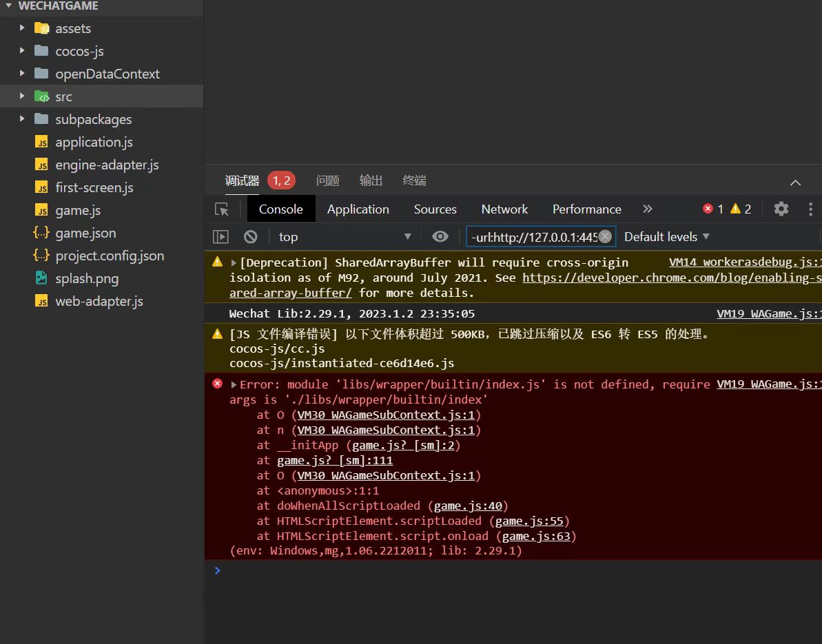
Task: Open the Default levels dropdown
Action: coord(667,237)
